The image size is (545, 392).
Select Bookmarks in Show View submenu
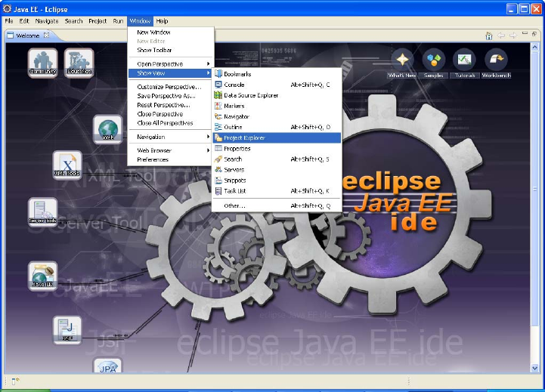point(277,74)
